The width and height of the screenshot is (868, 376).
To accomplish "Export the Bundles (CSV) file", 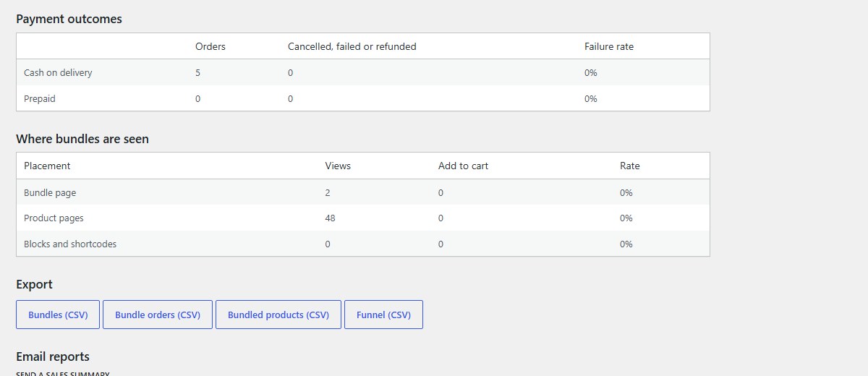I will pos(58,315).
